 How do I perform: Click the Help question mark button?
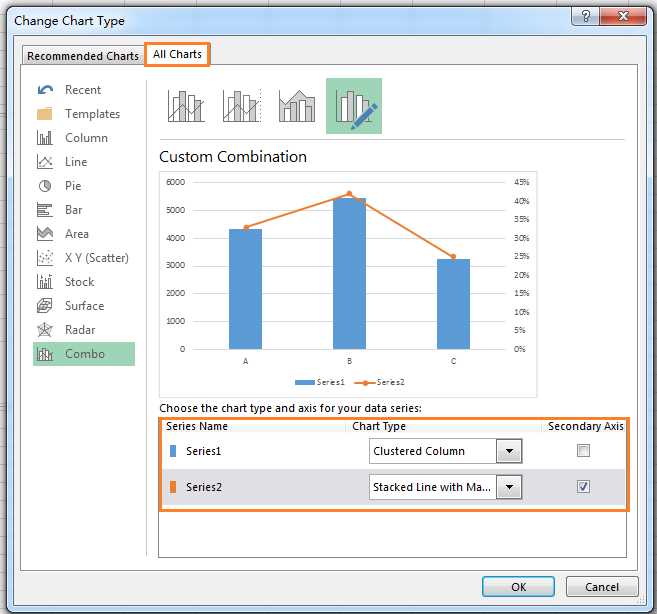pyautogui.click(x=586, y=16)
